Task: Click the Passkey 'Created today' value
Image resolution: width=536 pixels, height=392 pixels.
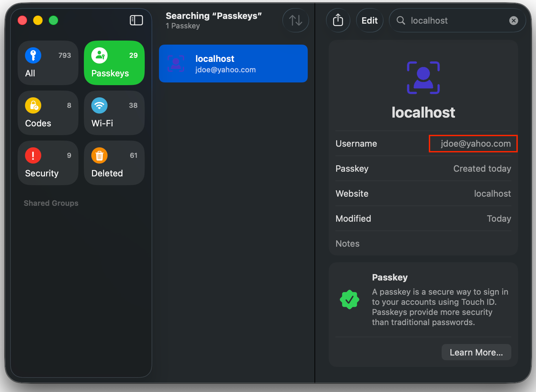Action: coord(482,169)
